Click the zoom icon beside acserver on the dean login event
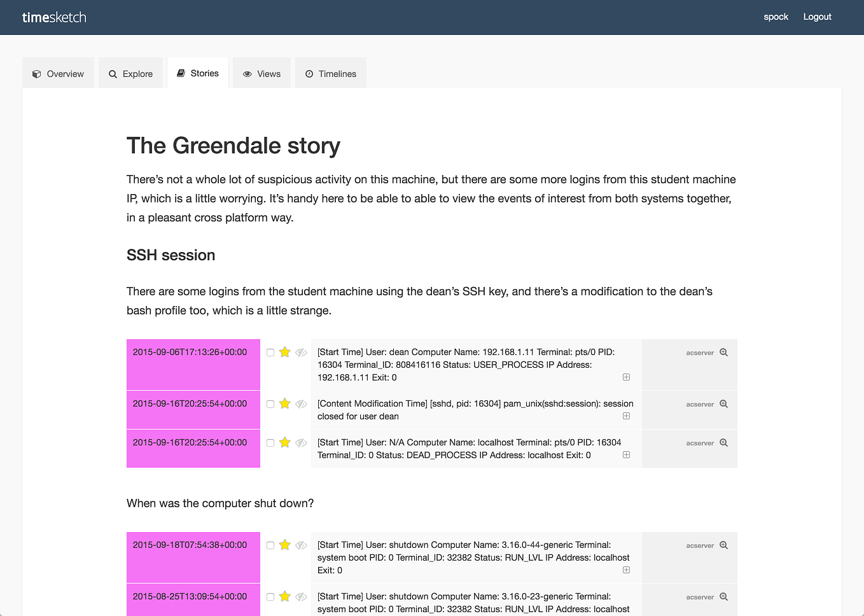 coord(723,352)
